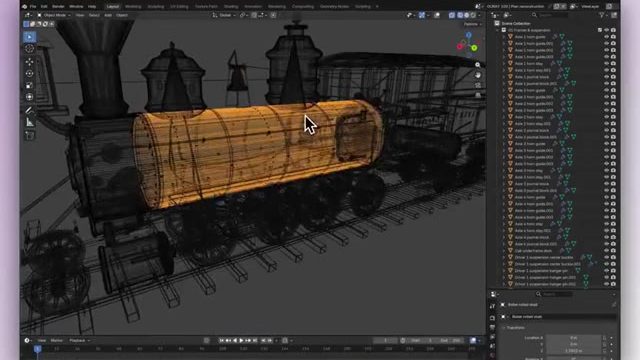Open the viewport Select menu
Viewport: 640px width, 360px height.
point(94,15)
